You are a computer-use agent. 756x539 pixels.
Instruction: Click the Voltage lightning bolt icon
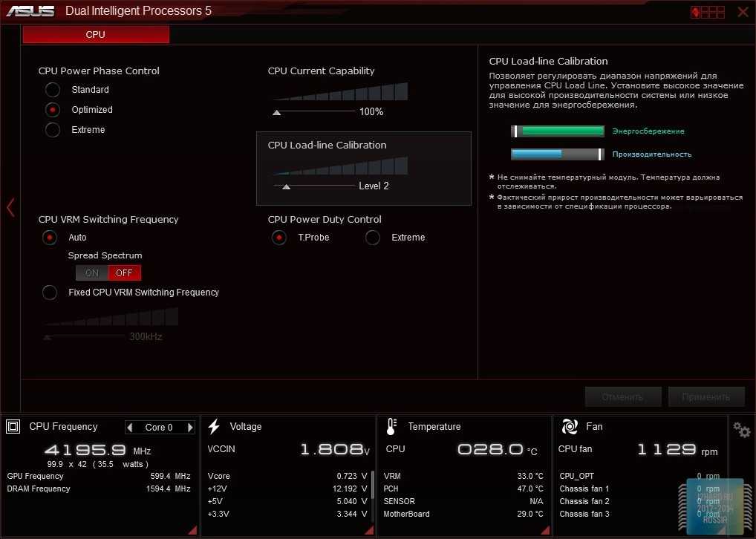pos(214,426)
